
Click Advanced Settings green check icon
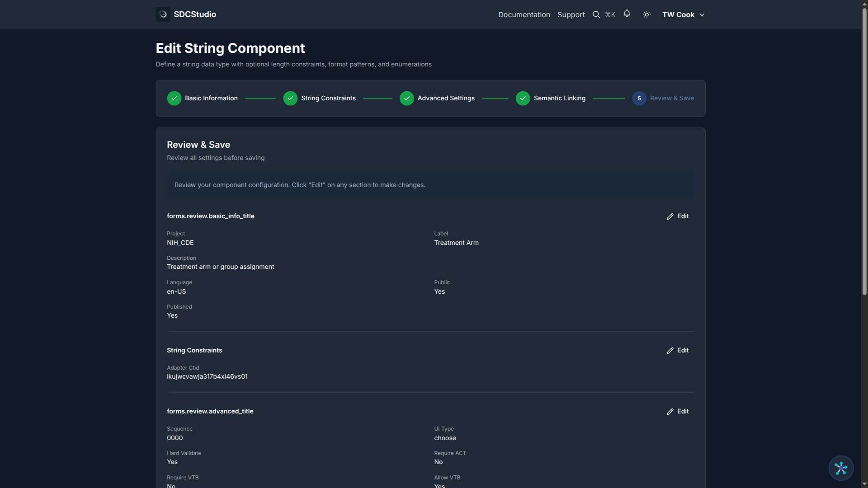coord(406,98)
